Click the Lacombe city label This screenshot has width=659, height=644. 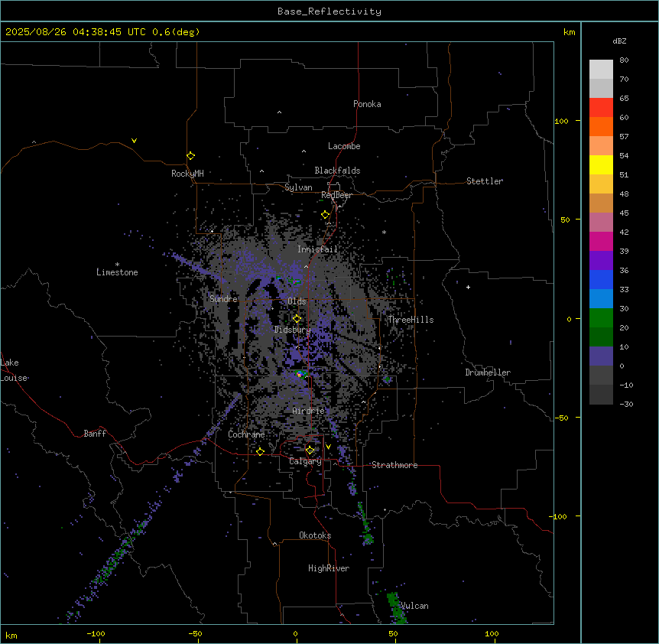click(x=344, y=146)
